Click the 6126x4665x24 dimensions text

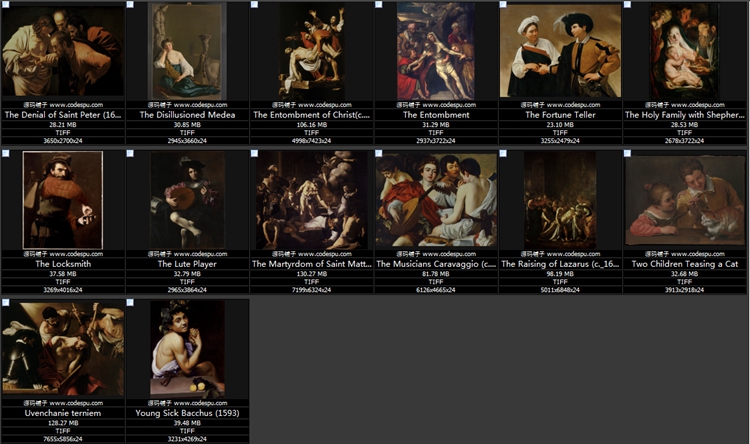[x=436, y=290]
